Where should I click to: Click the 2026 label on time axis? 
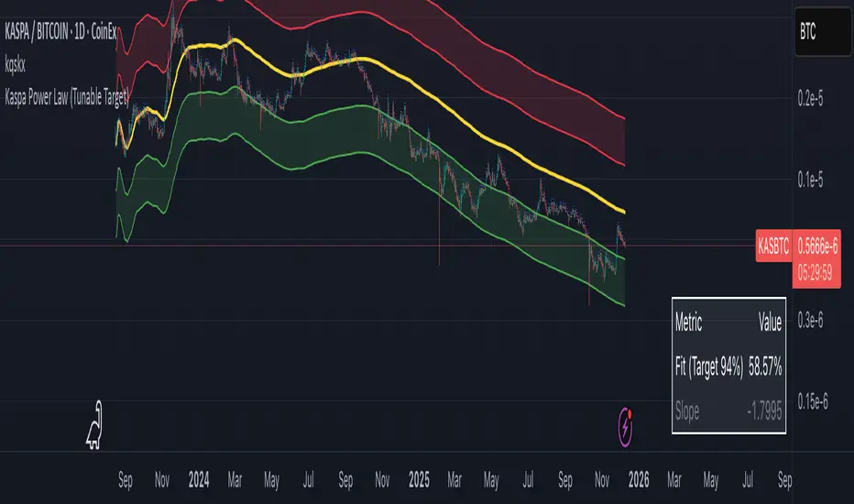tap(639, 480)
